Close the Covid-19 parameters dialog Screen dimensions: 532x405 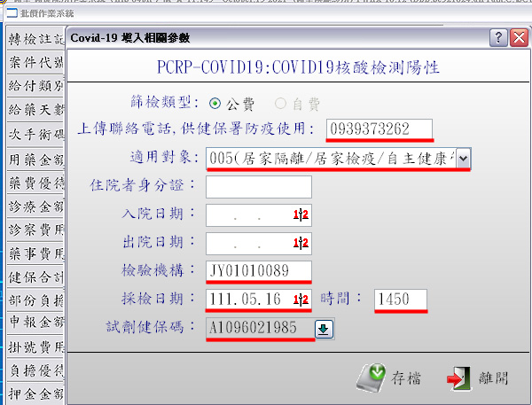[x=518, y=38]
